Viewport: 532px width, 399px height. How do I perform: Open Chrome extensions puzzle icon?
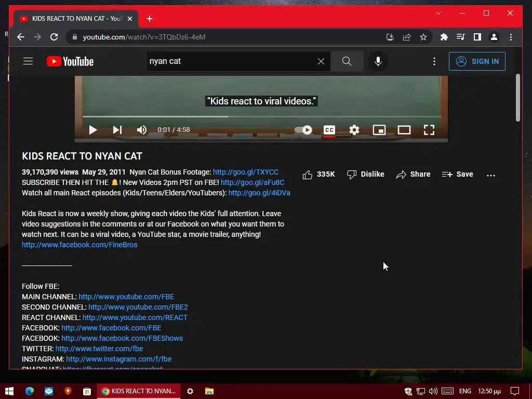tap(444, 37)
